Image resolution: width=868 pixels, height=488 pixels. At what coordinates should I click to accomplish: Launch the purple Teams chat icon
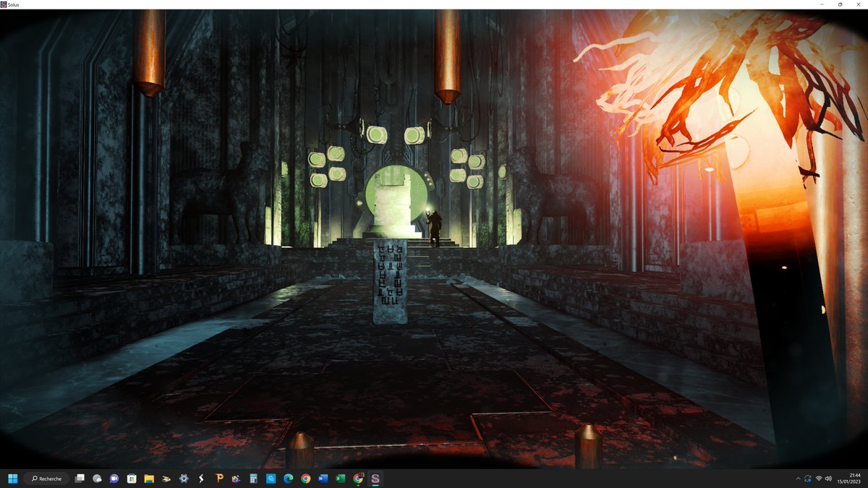point(114,479)
